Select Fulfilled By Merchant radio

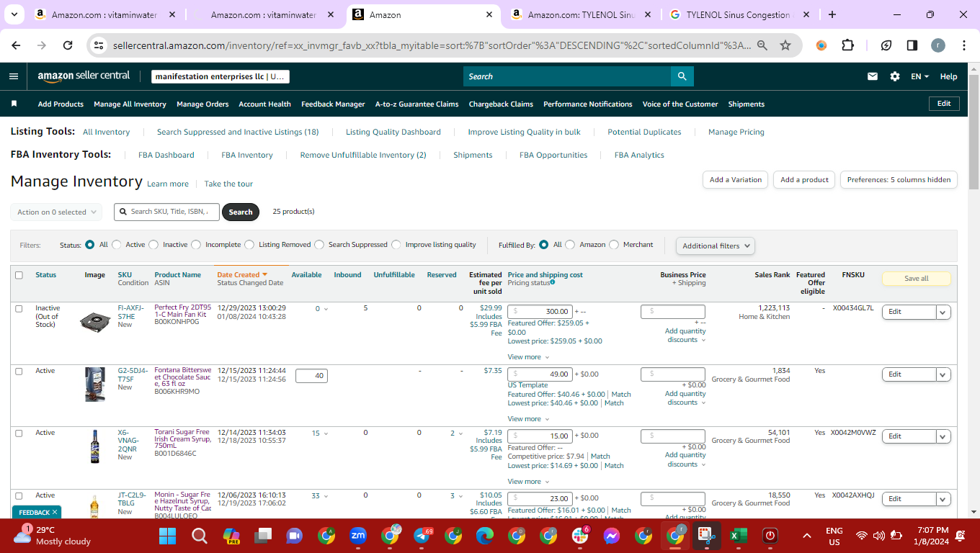(614, 245)
